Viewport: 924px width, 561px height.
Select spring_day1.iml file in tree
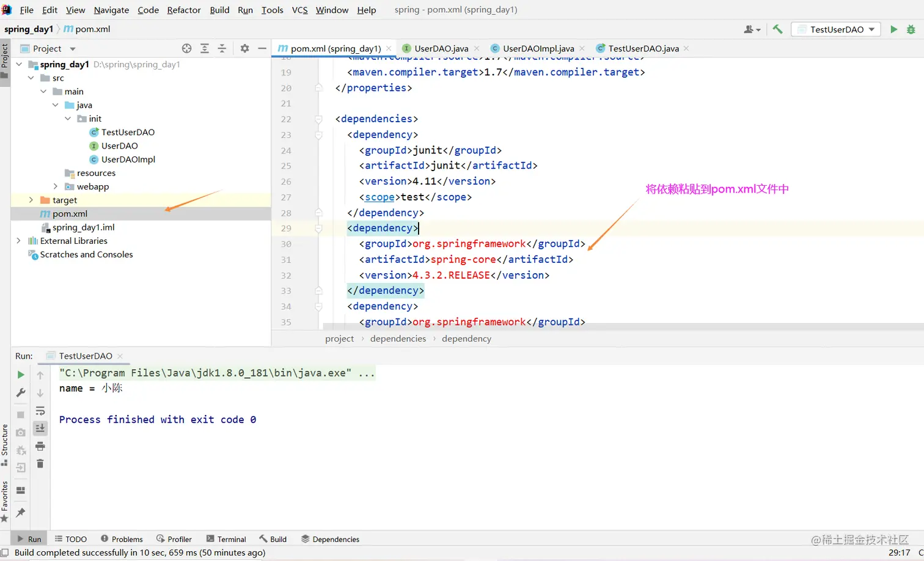[x=83, y=227]
